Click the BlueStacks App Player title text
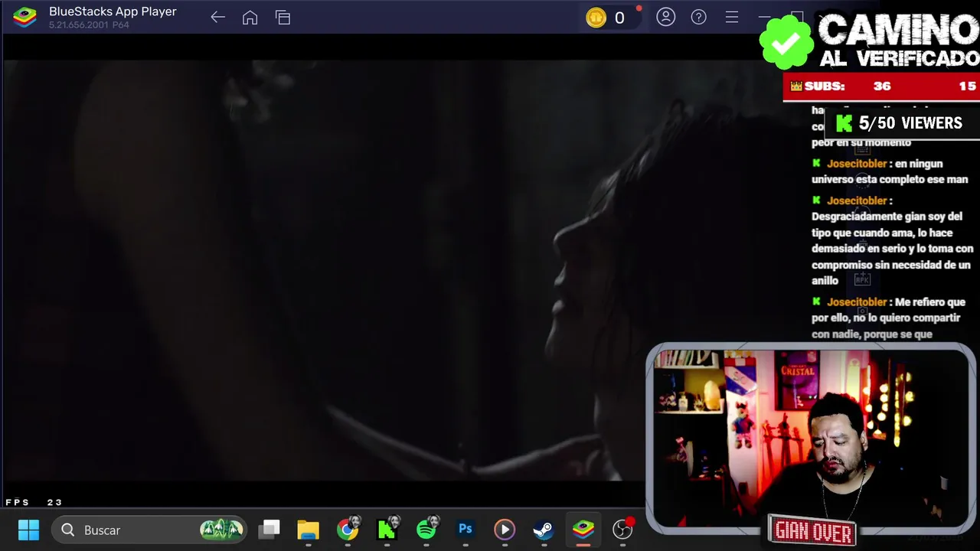Screen dimensions: 980x551 click(113, 11)
